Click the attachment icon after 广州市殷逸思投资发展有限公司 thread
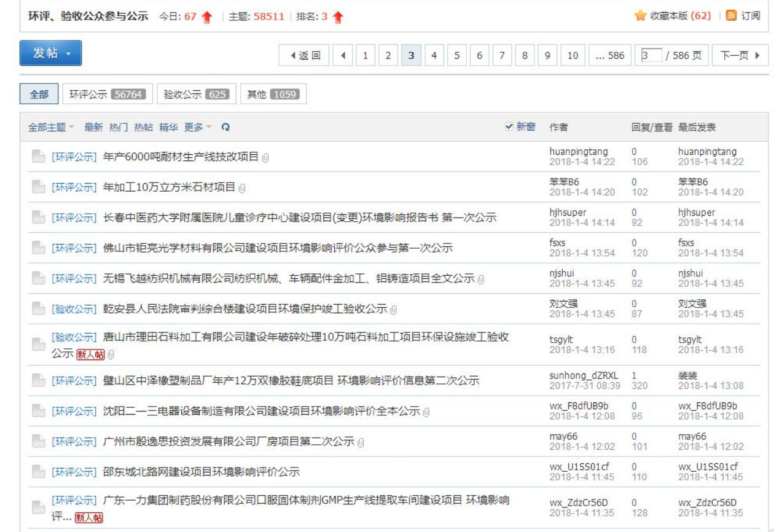Image resolution: width=774 pixels, height=532 pixels. (361, 442)
